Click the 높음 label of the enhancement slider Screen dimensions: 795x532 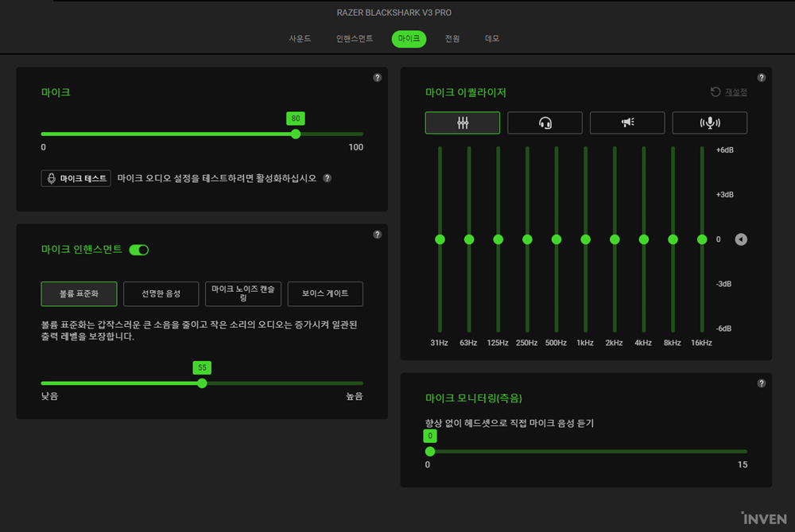pos(355,397)
